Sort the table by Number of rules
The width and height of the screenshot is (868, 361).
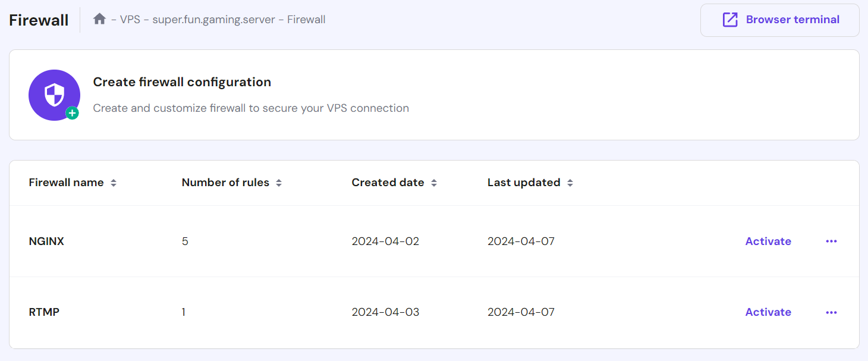click(x=279, y=183)
